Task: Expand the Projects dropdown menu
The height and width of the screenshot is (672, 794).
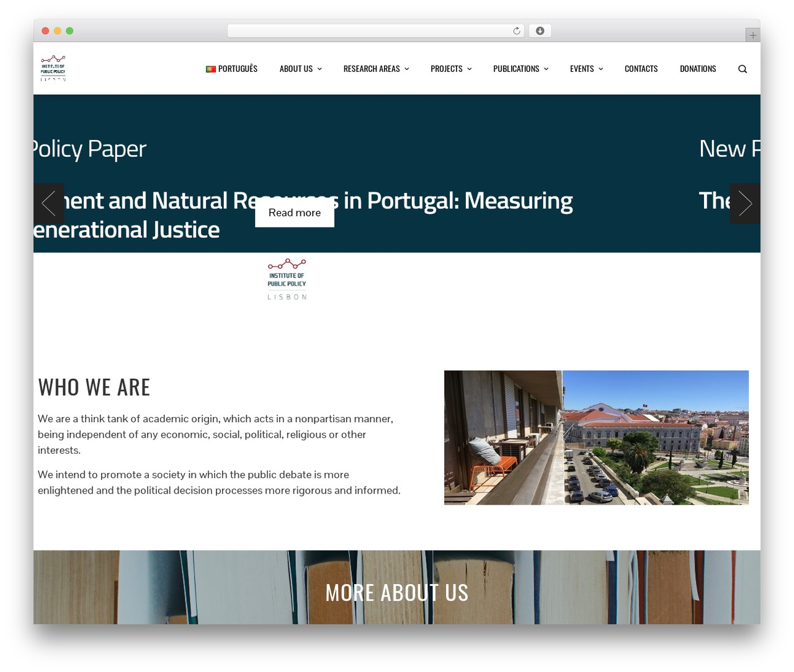Action: point(451,69)
